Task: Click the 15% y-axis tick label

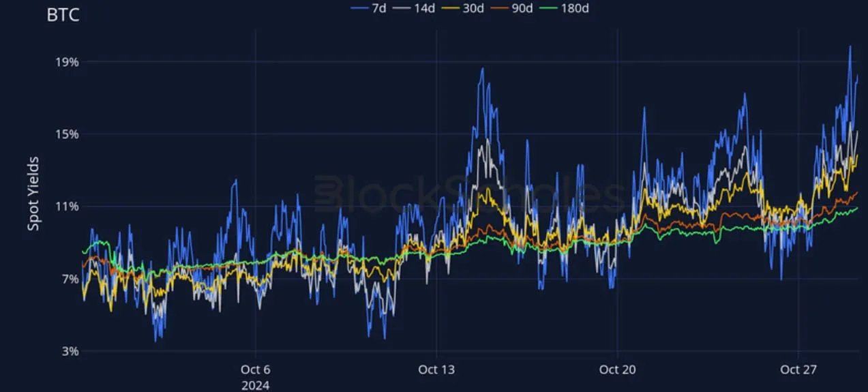Action: pyautogui.click(x=68, y=134)
